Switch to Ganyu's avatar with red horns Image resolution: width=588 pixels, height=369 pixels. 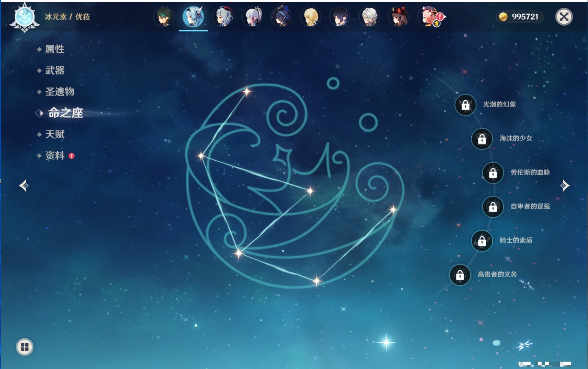[x=223, y=17]
